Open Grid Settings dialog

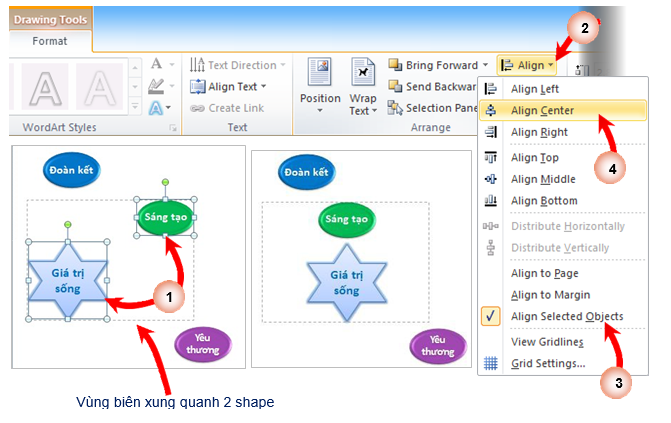pyautogui.click(x=548, y=363)
